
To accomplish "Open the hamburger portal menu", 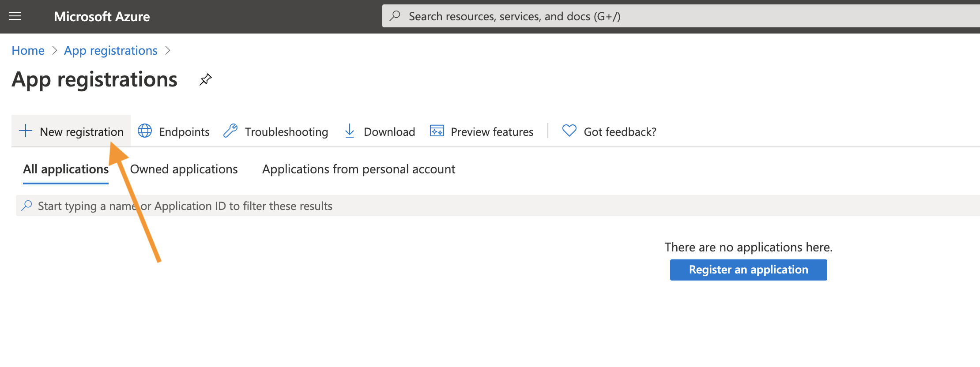I will point(15,16).
